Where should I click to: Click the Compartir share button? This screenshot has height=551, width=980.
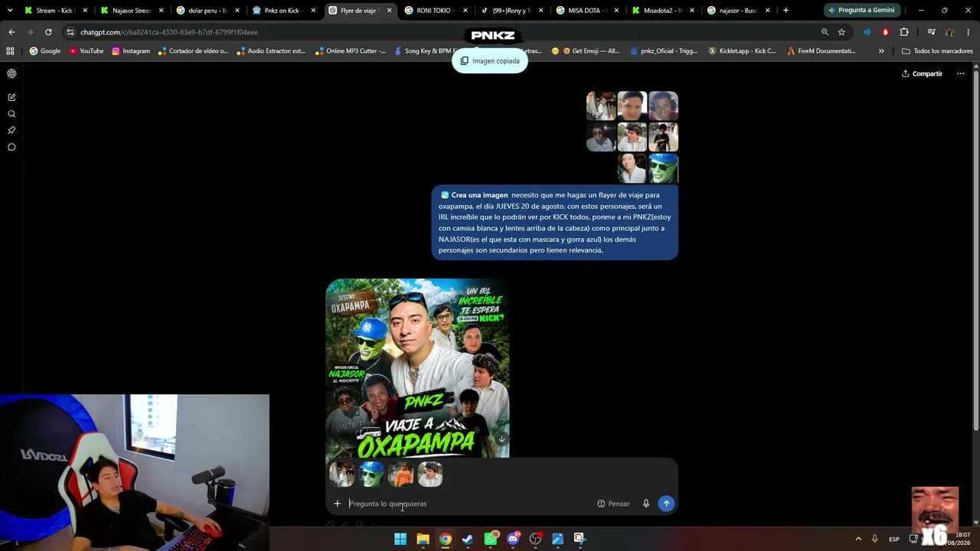(x=922, y=73)
